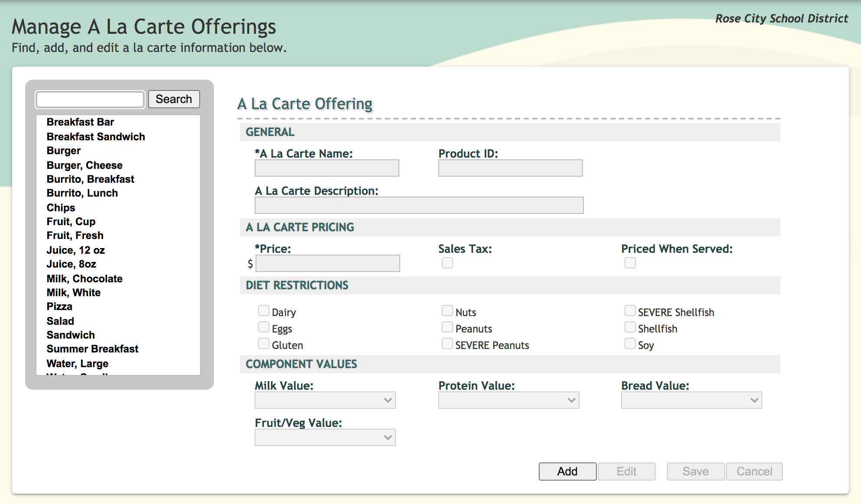
Task: Expand the Protein Value dropdown
Action: (x=509, y=400)
